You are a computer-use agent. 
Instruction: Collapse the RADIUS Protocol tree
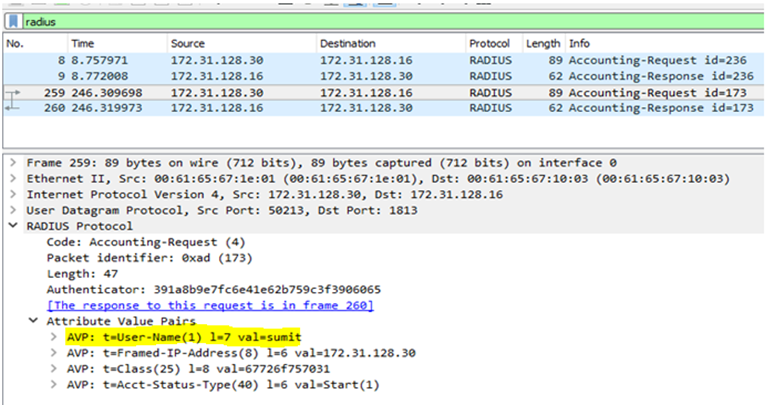(11, 226)
